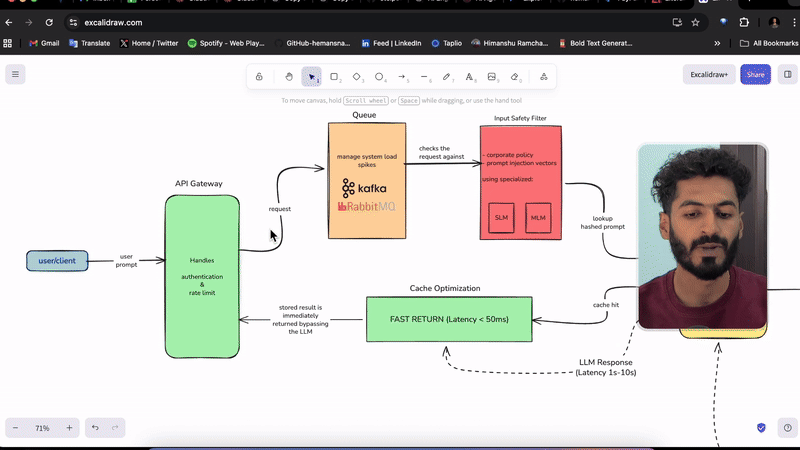800x450 pixels.
Task: Toggle the right sidebar panel
Action: click(787, 74)
